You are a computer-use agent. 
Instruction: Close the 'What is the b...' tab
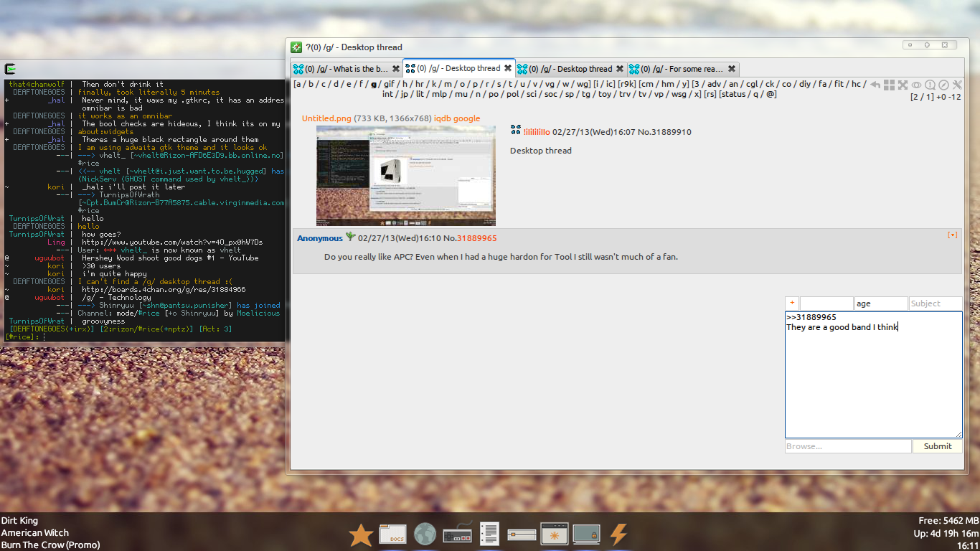[x=396, y=69]
